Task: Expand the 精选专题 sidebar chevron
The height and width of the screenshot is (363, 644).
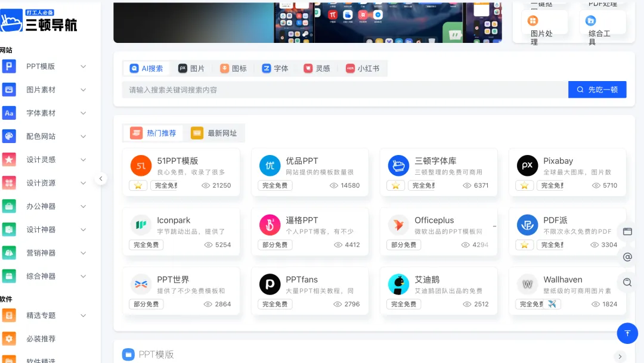Action: coord(83,316)
